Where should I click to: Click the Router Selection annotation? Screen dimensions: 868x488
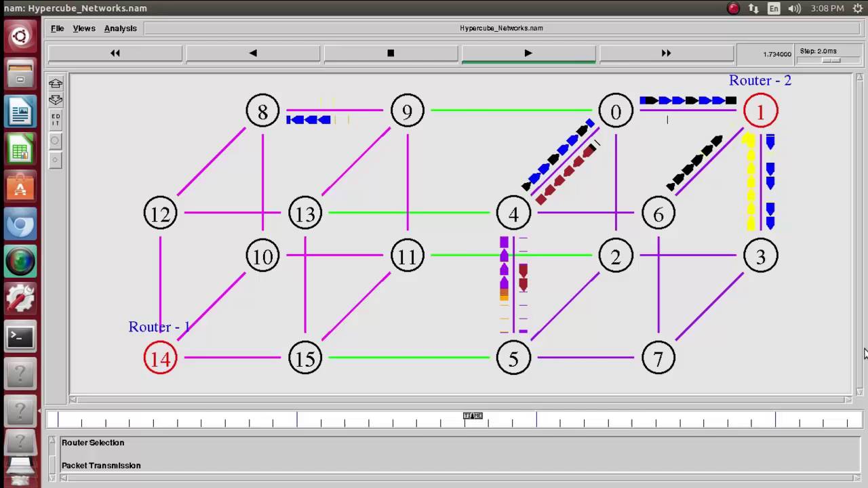93,443
